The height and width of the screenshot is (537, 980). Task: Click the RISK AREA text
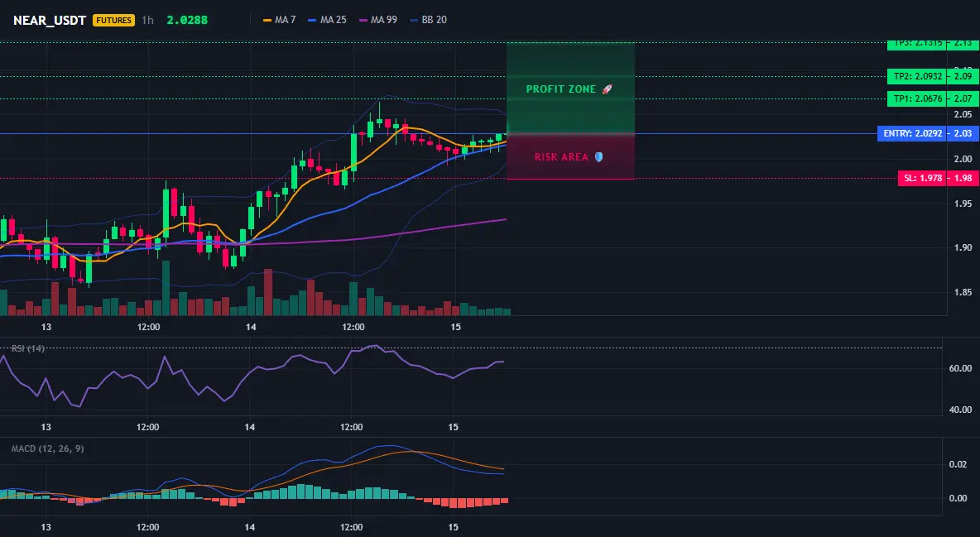tap(561, 157)
